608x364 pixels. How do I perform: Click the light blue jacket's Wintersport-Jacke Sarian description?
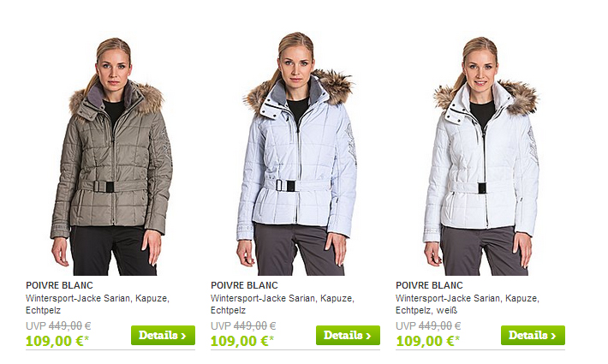(x=283, y=304)
